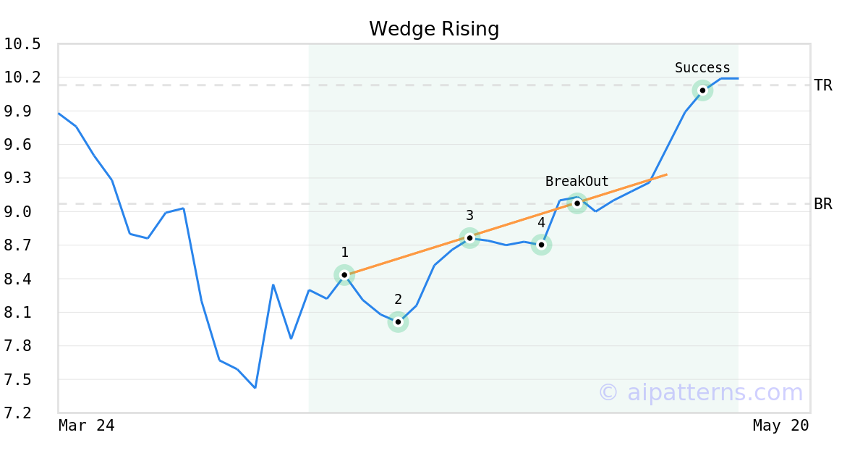Click the BR level label

pyautogui.click(x=823, y=204)
